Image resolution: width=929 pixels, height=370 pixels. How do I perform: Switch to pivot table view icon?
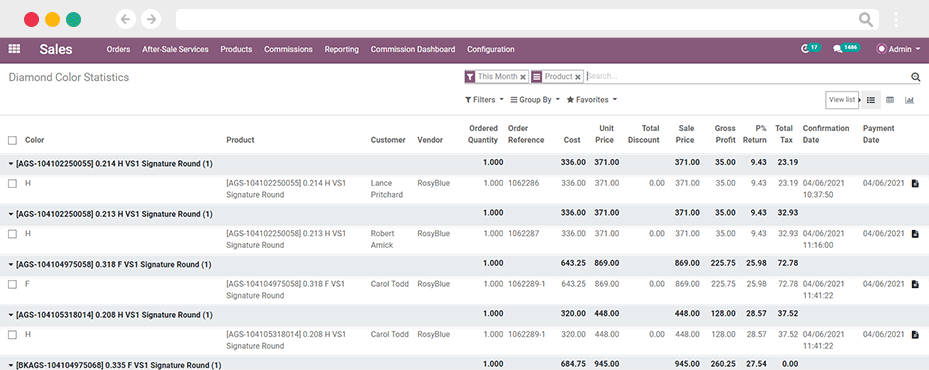(890, 100)
